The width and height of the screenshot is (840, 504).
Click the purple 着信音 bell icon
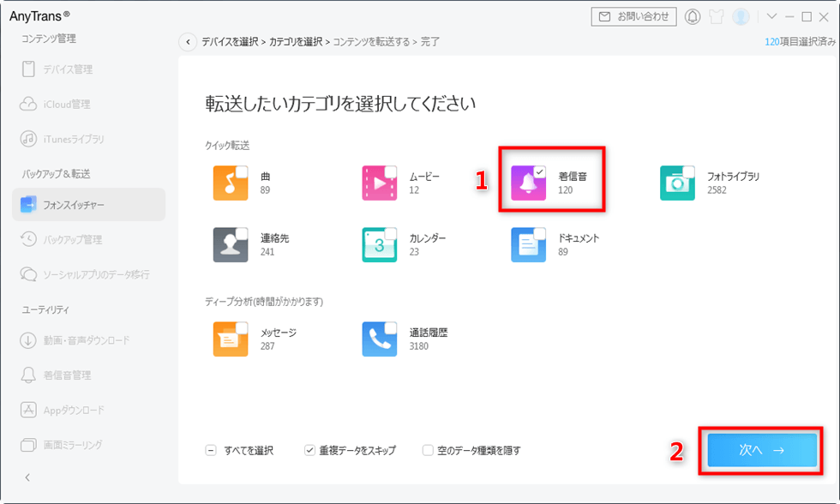(x=528, y=183)
